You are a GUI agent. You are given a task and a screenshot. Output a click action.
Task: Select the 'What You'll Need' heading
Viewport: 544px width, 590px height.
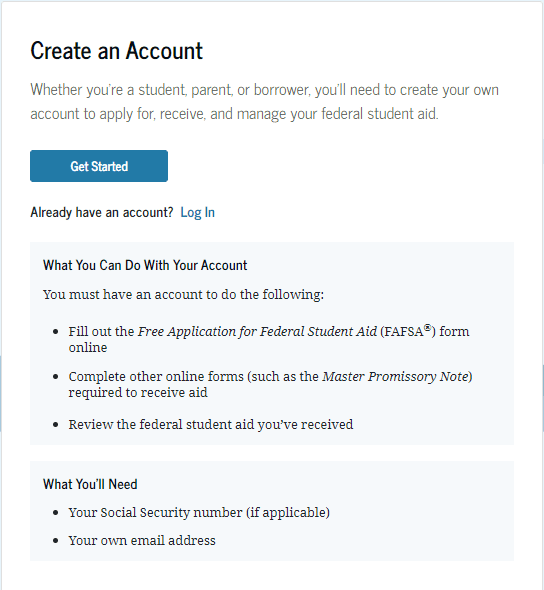90,484
